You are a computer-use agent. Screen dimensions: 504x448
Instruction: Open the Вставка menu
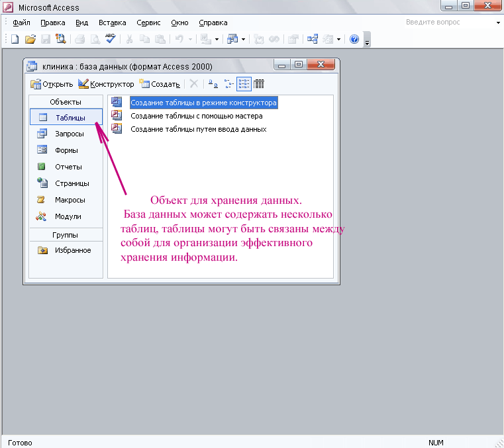(112, 22)
